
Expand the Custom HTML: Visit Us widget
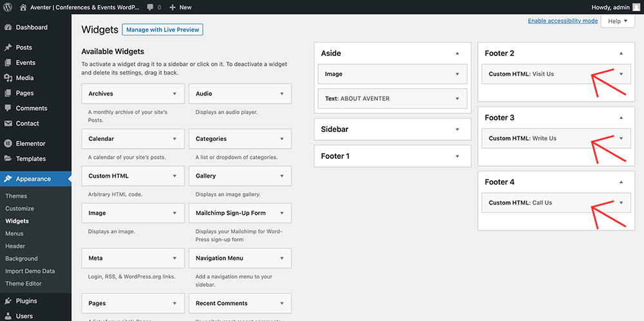[x=621, y=74]
